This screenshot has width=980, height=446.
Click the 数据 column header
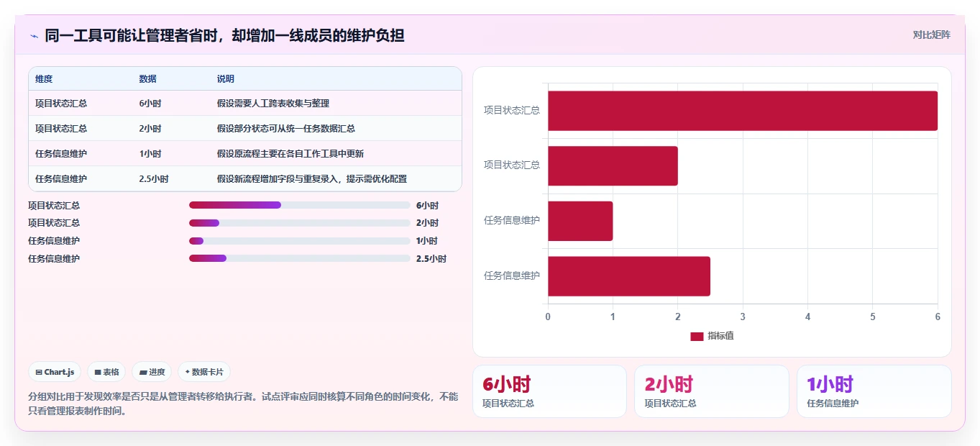(x=147, y=79)
